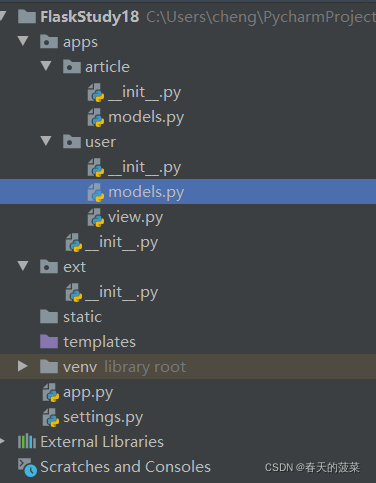Click the gray 'library root' annotation
This screenshot has width=376, height=483.
click(145, 367)
